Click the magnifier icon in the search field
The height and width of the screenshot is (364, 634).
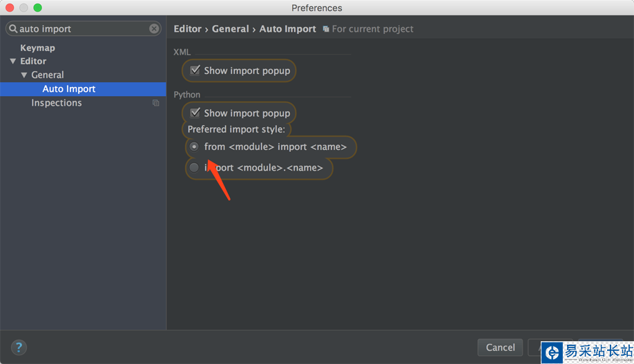[12, 29]
